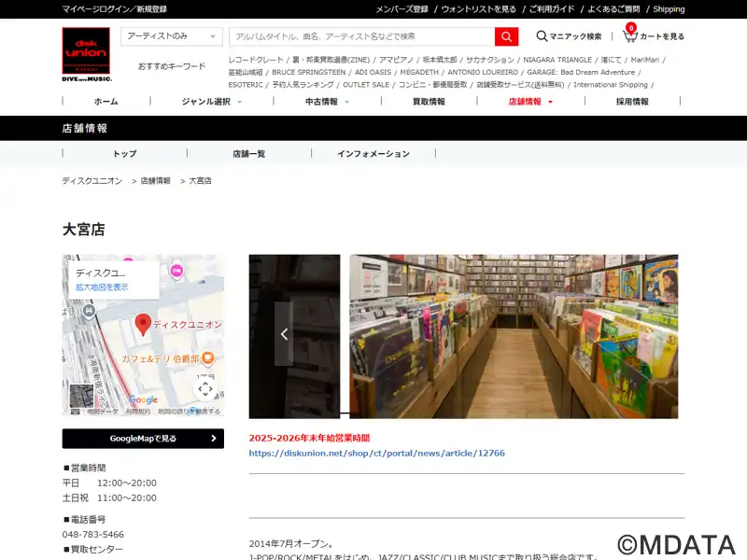747x560 pixels.
Task: Click OUTLET SALE keyword link
Action: coord(366,84)
